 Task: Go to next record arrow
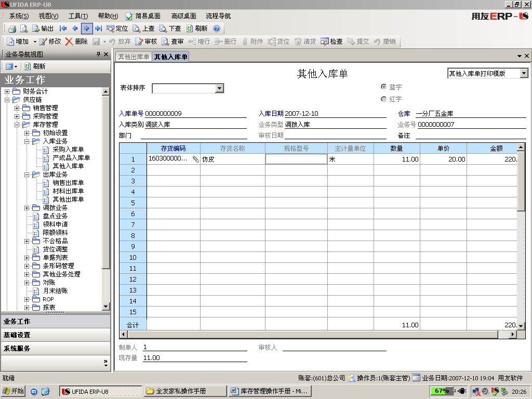click(x=87, y=29)
